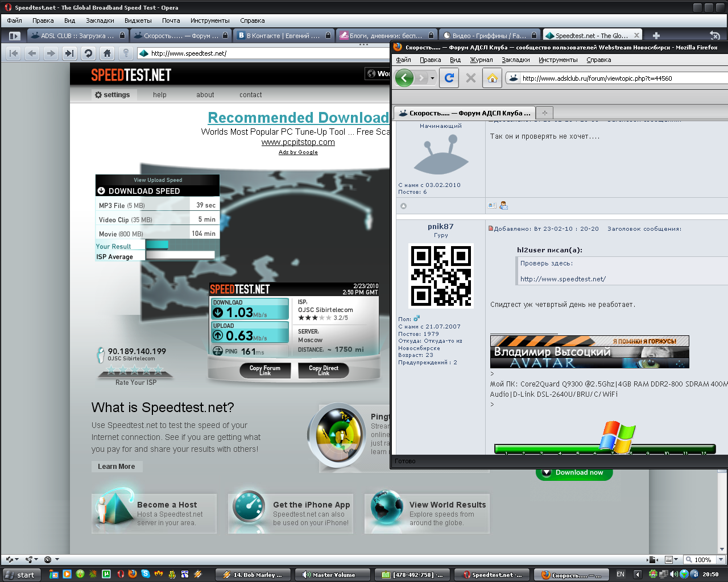Reload the page in Opera
This screenshot has width=728, height=582.
(88, 53)
